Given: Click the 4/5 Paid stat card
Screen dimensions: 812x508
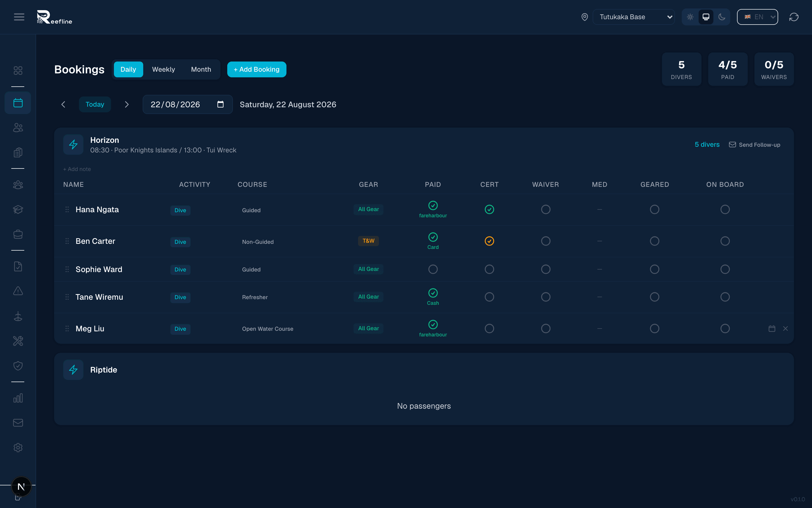Looking at the screenshot, I should coord(727,69).
